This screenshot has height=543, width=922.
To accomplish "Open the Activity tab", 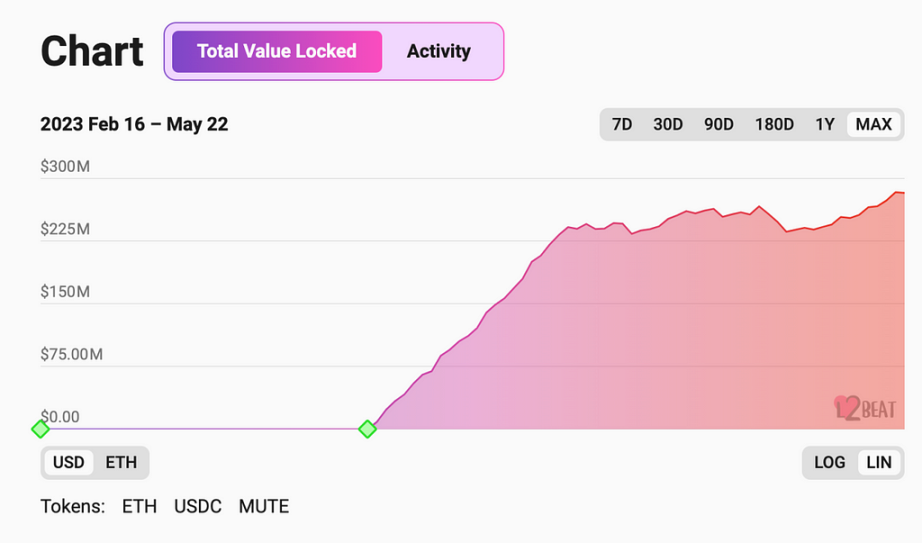I will click(x=439, y=51).
